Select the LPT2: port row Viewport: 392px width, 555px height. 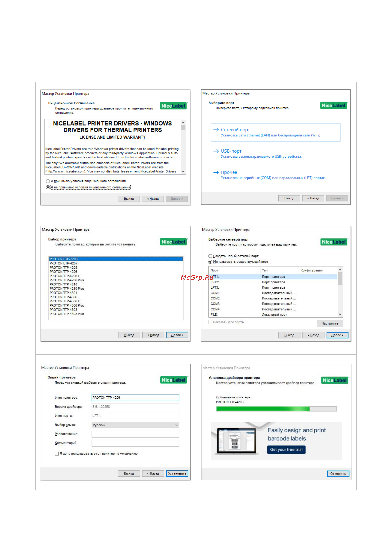(x=273, y=282)
